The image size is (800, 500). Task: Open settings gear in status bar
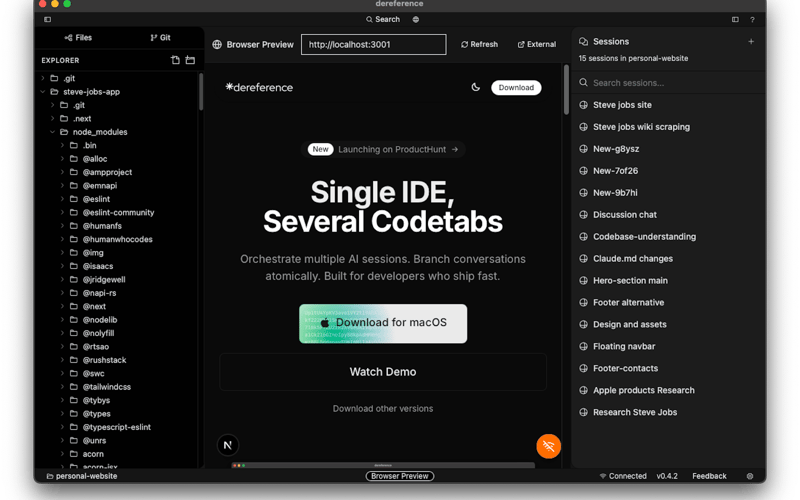[750, 476]
